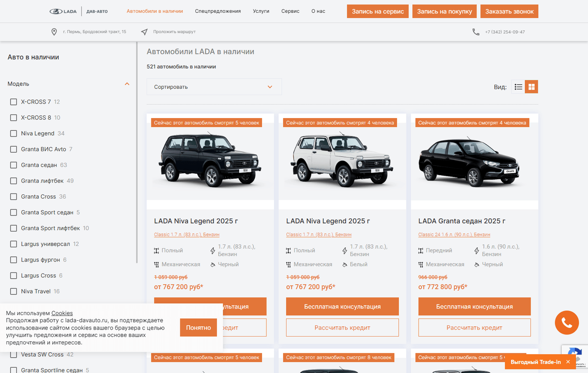Viewport: 588px width, 373px height.
Task: Click the от 772 800 руб* price
Action: 443,287
